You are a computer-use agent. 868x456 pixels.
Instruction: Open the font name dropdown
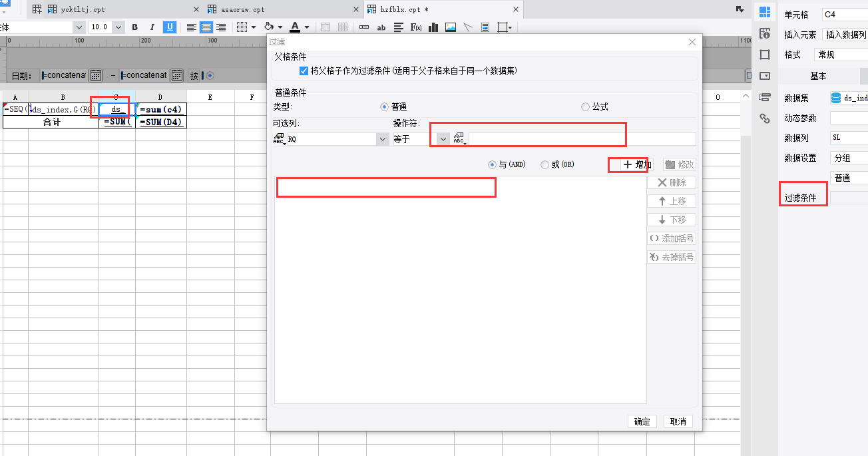(x=79, y=27)
